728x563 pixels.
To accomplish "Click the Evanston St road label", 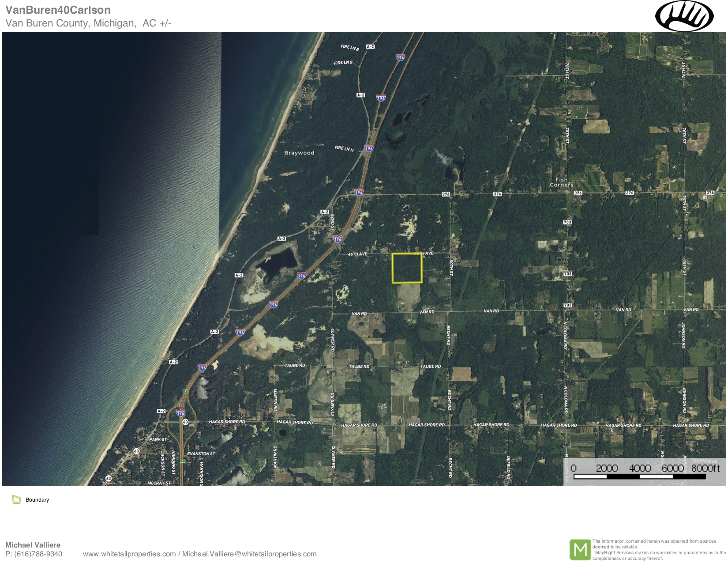I will pyautogui.click(x=201, y=454).
